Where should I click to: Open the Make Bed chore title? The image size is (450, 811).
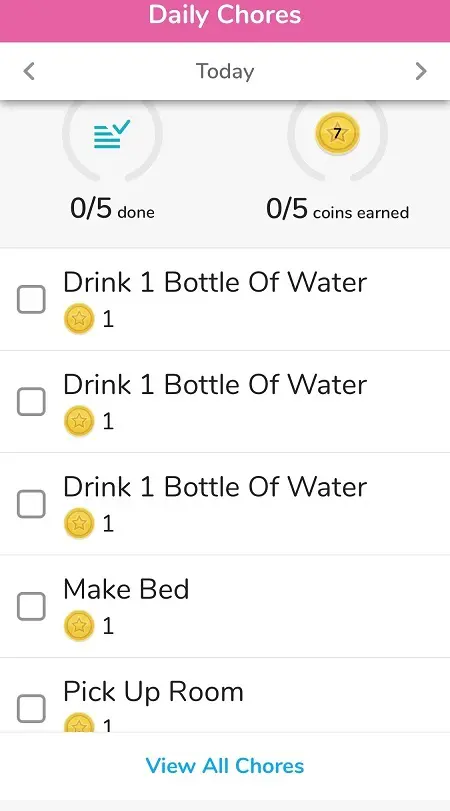pyautogui.click(x=126, y=589)
